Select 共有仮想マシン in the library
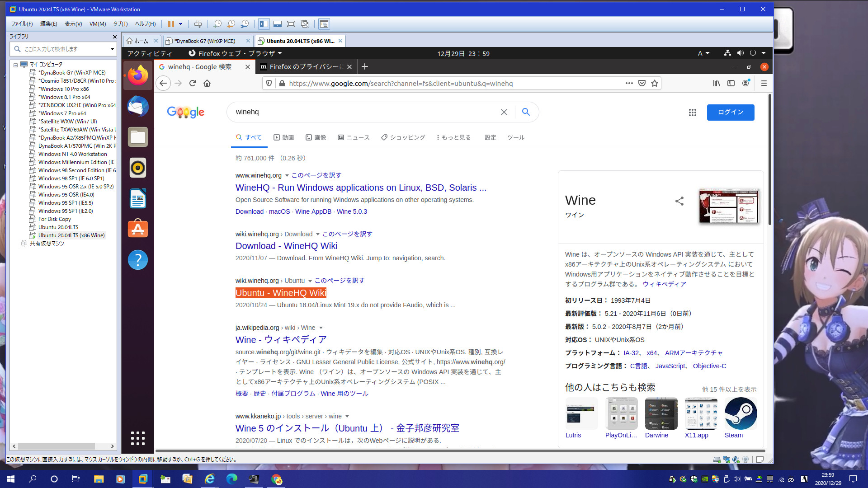The image size is (868, 488). click(x=47, y=244)
